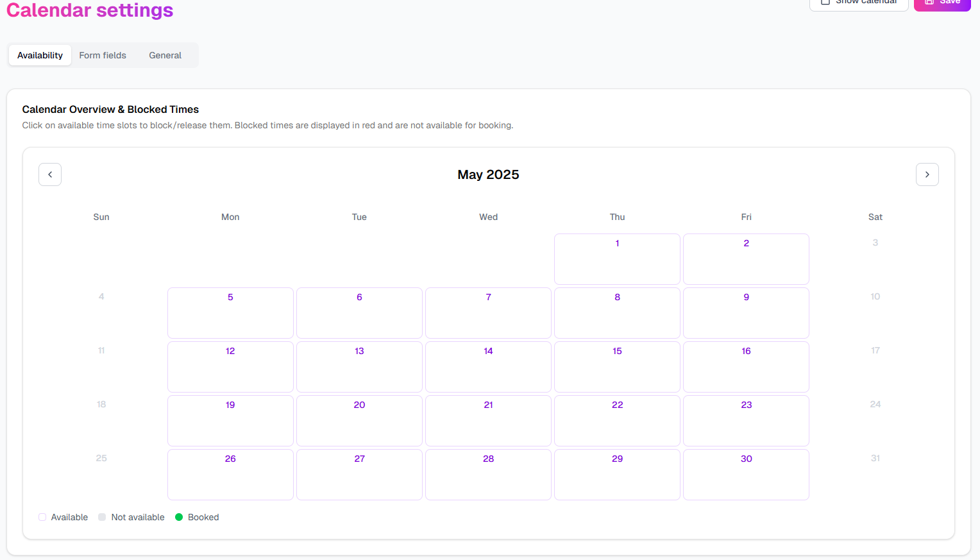Pick the May 8 cell
980x560 pixels.
[617, 313]
